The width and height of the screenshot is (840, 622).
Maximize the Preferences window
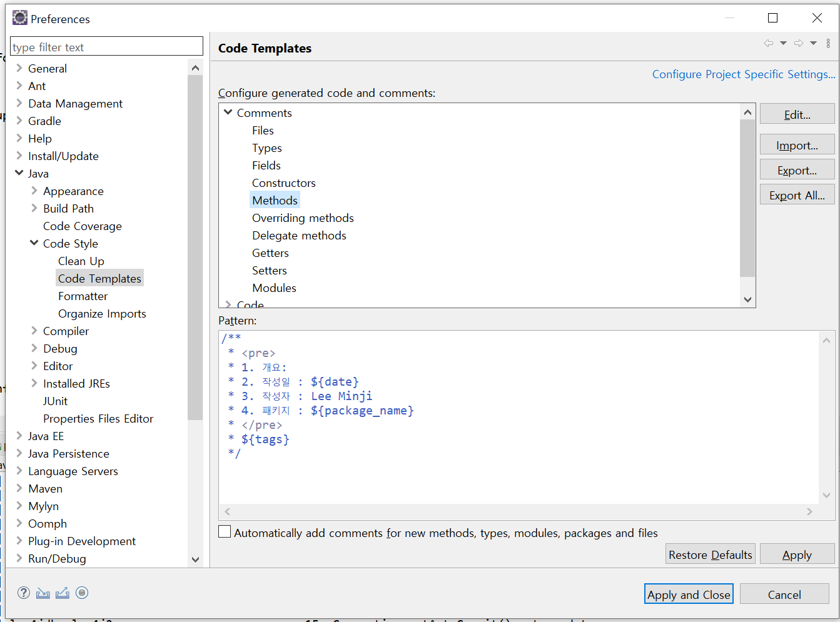pyautogui.click(x=772, y=18)
